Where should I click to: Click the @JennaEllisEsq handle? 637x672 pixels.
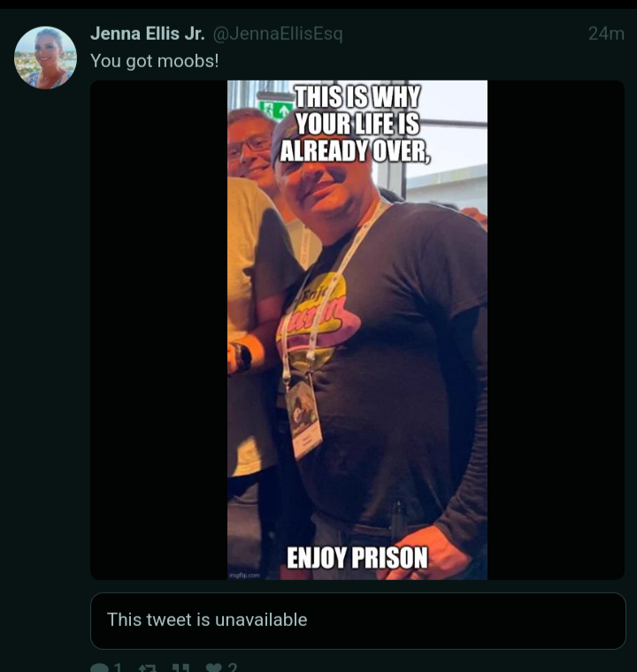point(278,34)
